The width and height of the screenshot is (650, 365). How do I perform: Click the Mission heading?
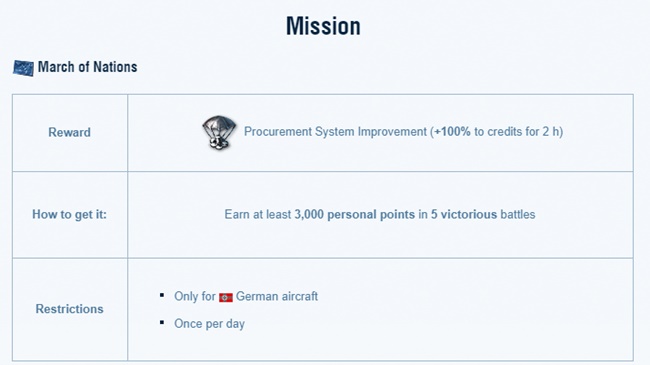click(323, 26)
